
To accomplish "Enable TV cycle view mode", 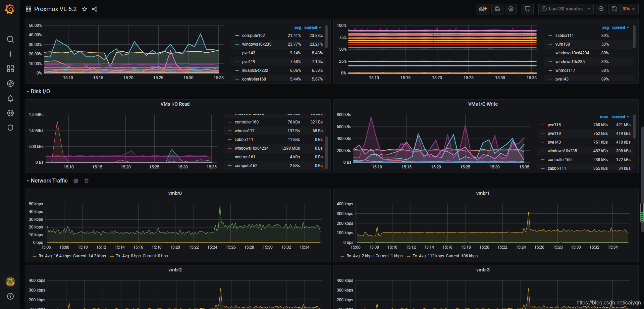I will 527,9.
